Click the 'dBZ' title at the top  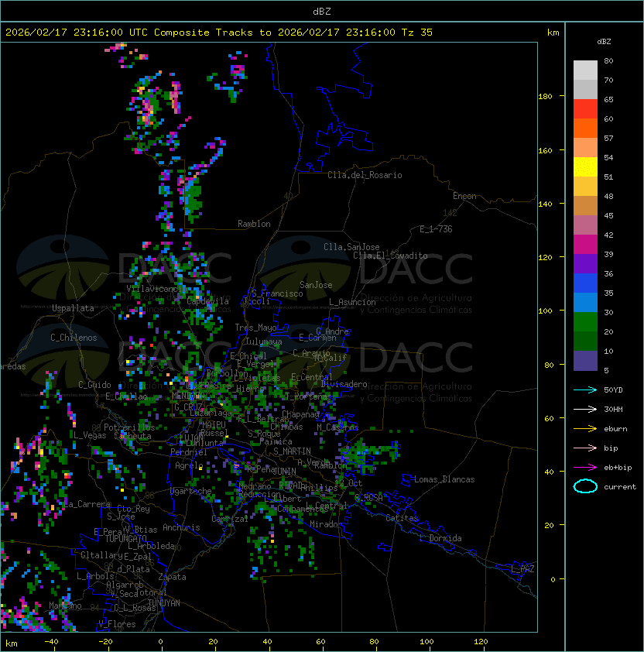click(322, 12)
